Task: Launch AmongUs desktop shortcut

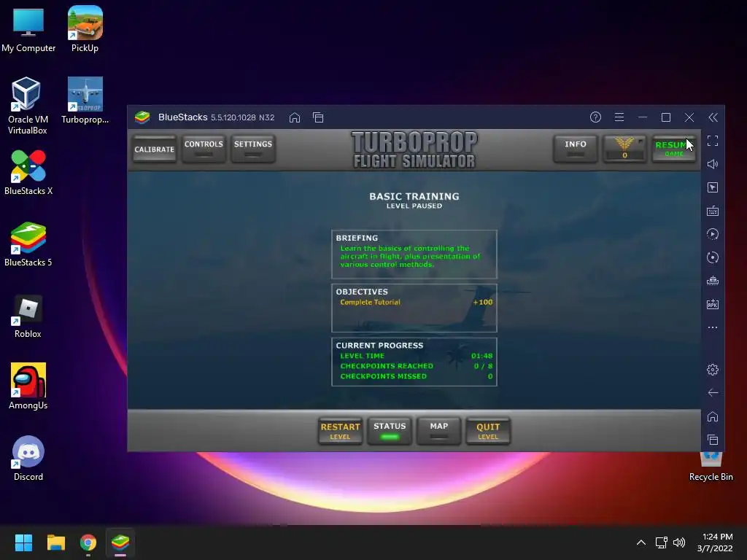Action: 28,386
